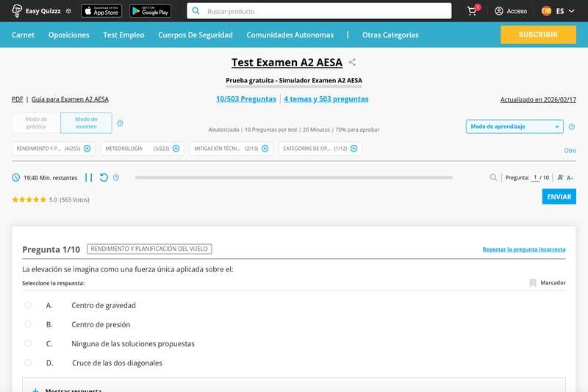
Task: Open the Google Play download badge
Action: pyautogui.click(x=151, y=11)
